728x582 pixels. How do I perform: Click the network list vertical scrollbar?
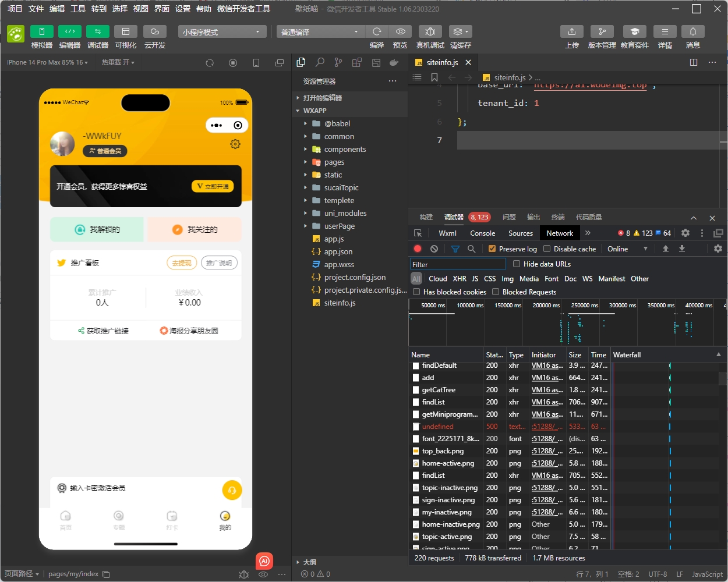click(x=723, y=378)
